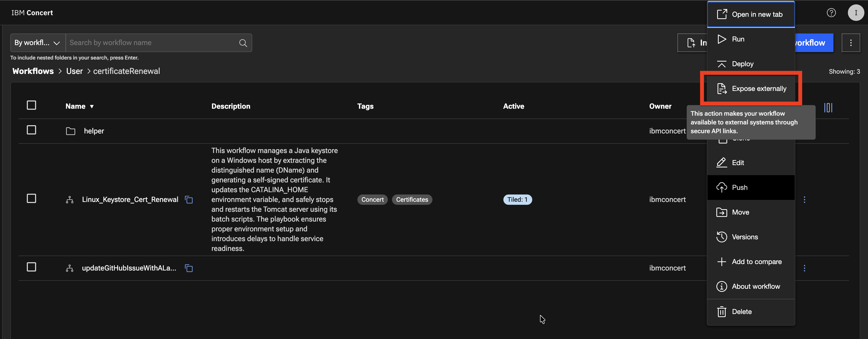Open the helper folder

[94, 131]
